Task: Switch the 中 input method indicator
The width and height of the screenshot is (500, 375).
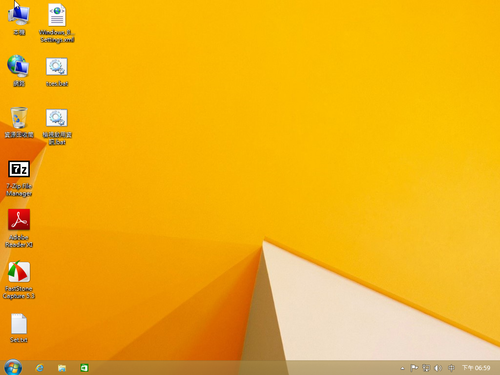Action: coord(451,368)
